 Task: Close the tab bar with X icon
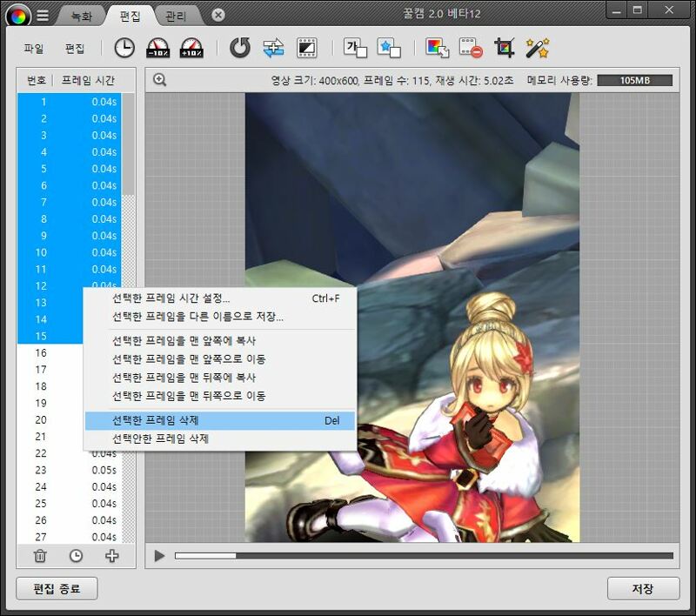[218, 16]
